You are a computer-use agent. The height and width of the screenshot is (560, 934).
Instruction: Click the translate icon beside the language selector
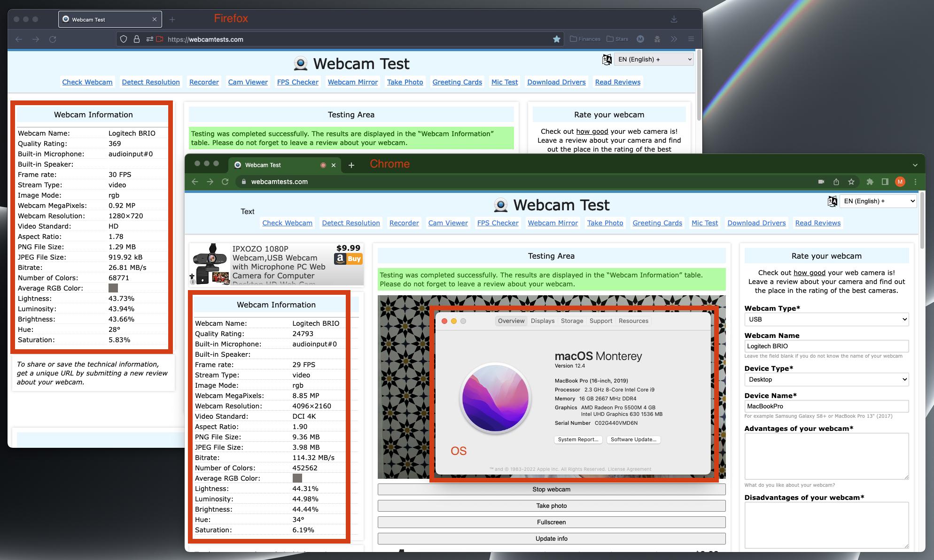[x=832, y=201]
